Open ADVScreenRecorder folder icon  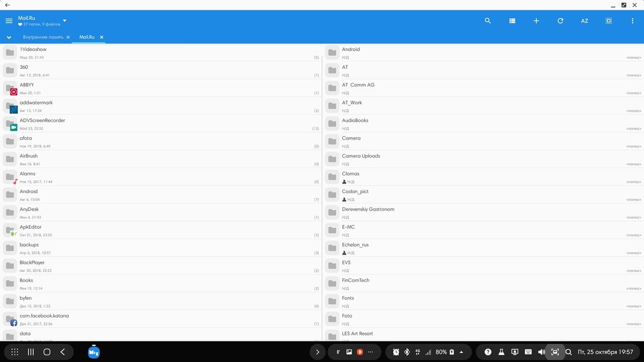coord(10,124)
